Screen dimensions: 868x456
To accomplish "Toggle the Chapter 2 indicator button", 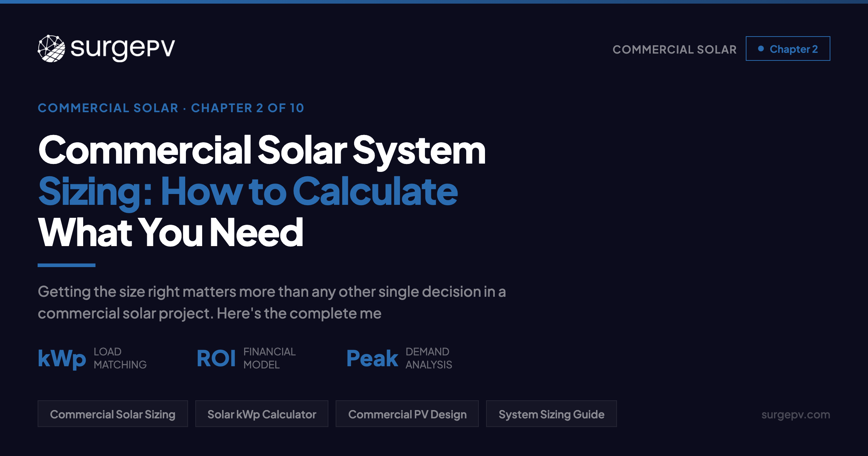I will 788,48.
